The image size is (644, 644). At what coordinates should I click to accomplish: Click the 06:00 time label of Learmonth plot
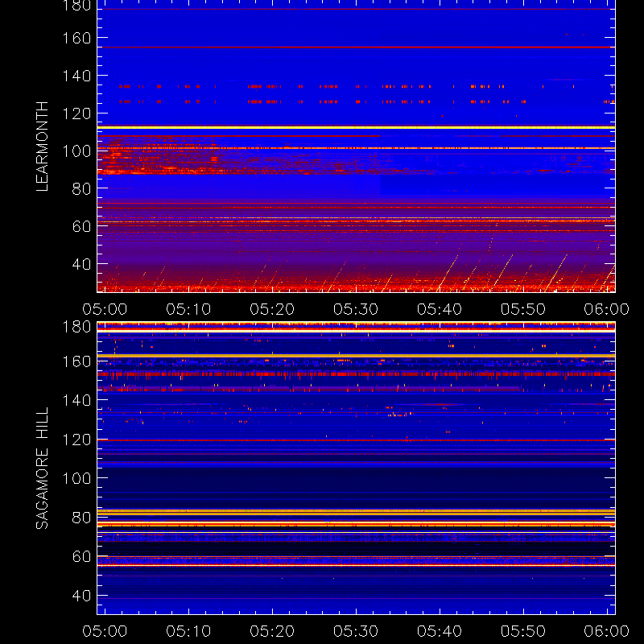[607, 309]
